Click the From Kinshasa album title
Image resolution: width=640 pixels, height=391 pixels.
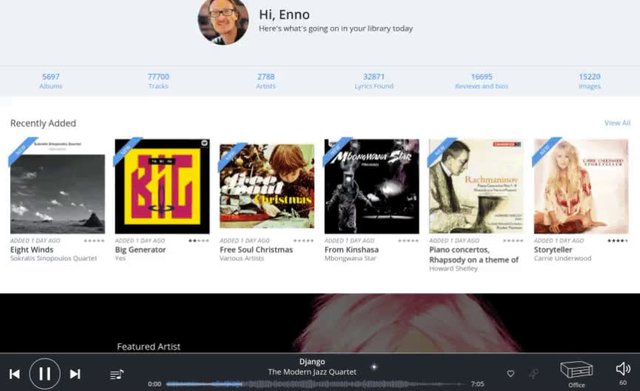pos(351,249)
